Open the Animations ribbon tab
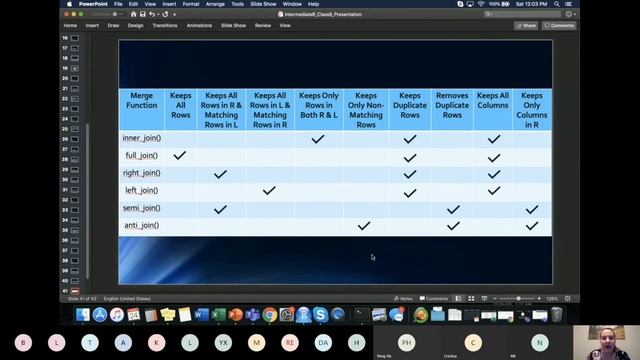The width and height of the screenshot is (640, 360). (199, 25)
